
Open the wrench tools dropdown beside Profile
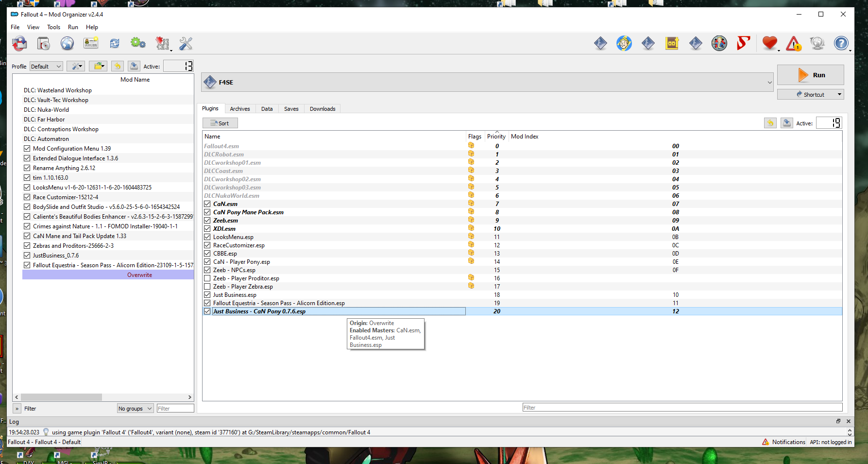pos(76,67)
